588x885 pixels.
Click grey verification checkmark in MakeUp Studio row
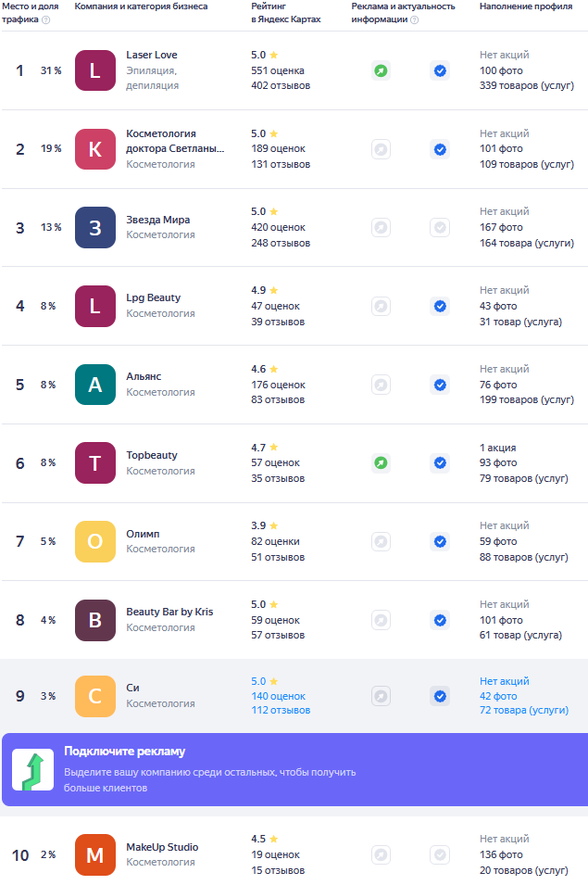pyautogui.click(x=440, y=854)
